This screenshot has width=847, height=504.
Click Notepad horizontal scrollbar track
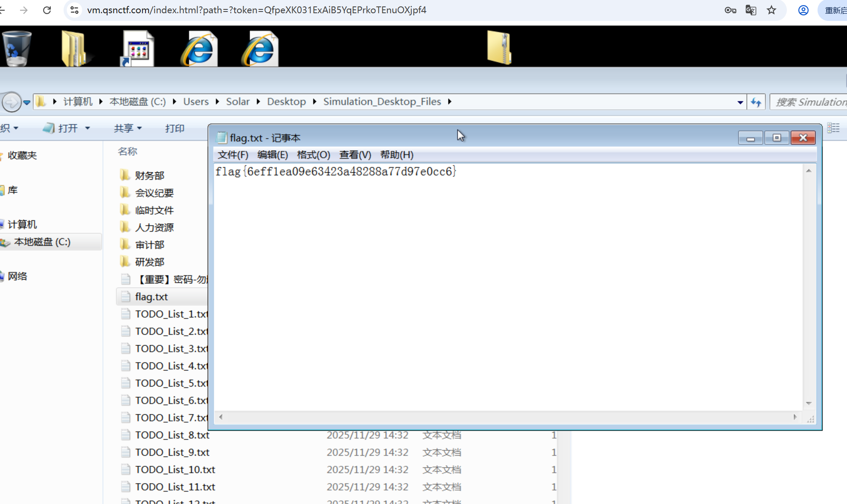507,417
